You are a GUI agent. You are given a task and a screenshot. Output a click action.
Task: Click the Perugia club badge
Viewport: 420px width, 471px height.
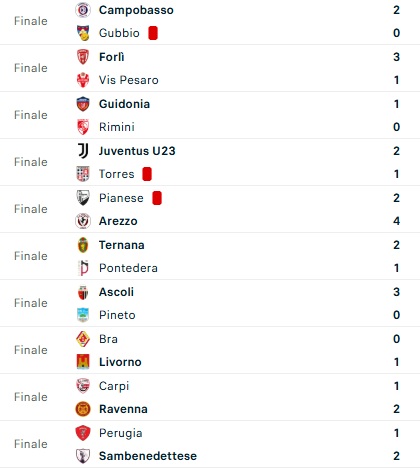pyautogui.click(x=83, y=433)
